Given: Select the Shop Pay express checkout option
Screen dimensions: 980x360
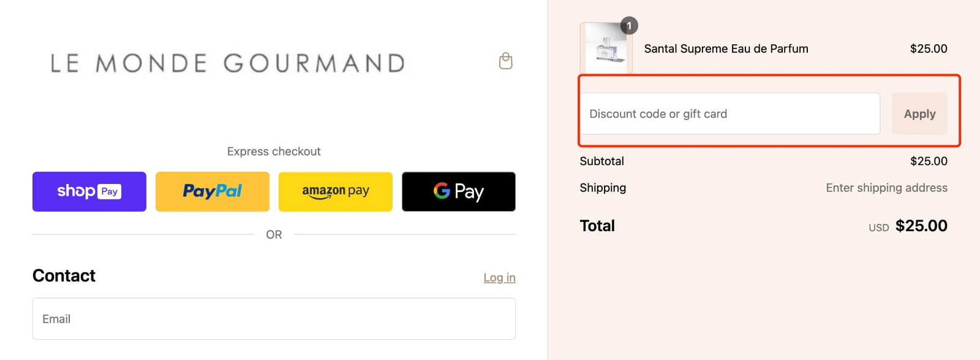Looking at the screenshot, I should pos(89,191).
